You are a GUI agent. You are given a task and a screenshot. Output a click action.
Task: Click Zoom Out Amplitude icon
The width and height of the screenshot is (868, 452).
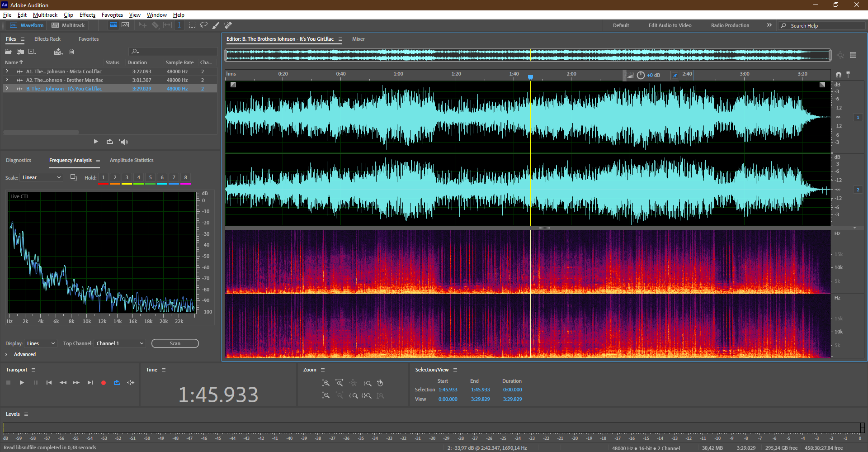point(325,395)
